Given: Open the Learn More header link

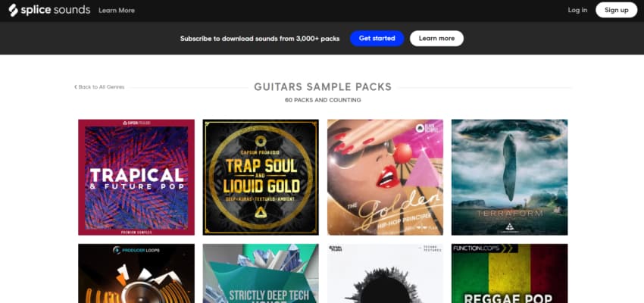Looking at the screenshot, I should (117, 11).
